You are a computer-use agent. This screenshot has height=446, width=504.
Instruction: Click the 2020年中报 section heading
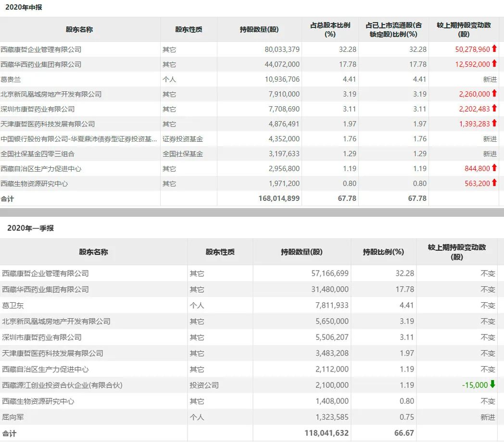coord(24,7)
